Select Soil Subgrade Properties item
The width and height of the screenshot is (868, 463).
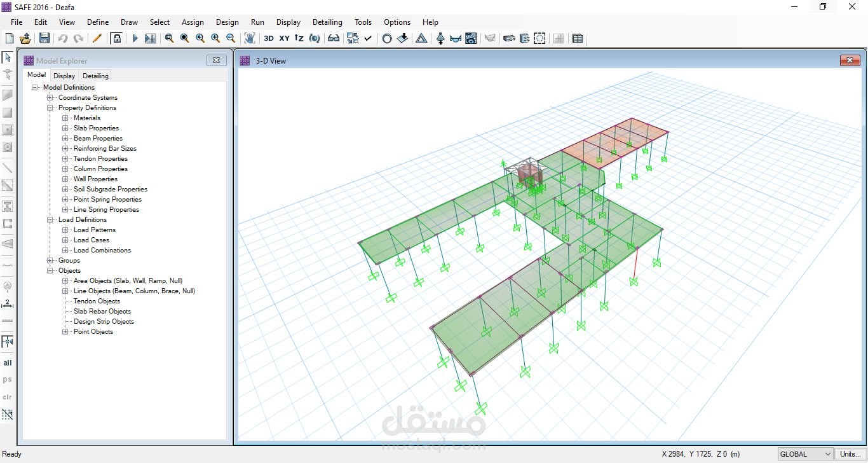[111, 189]
